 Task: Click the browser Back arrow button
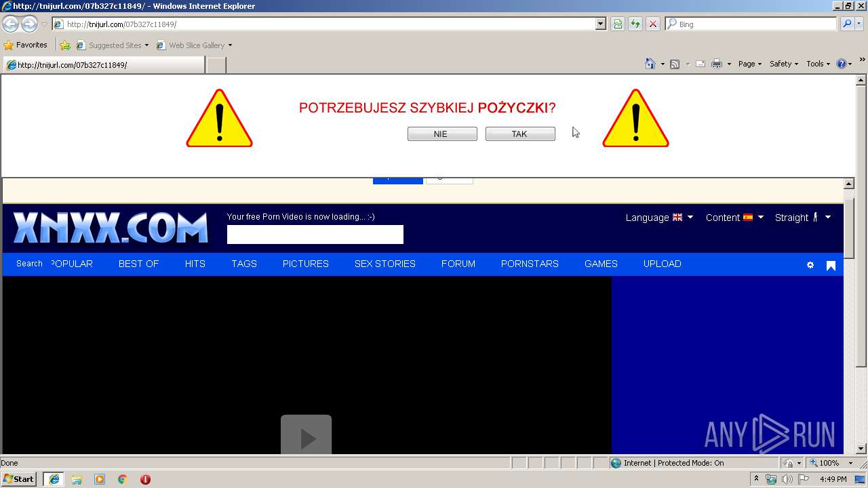point(11,24)
